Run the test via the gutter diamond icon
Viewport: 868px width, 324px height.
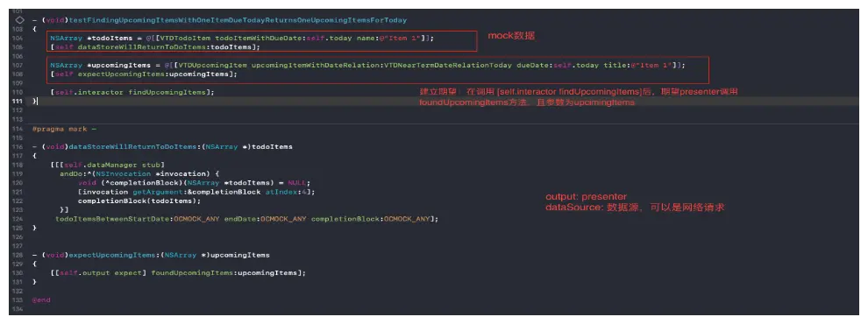19,20
